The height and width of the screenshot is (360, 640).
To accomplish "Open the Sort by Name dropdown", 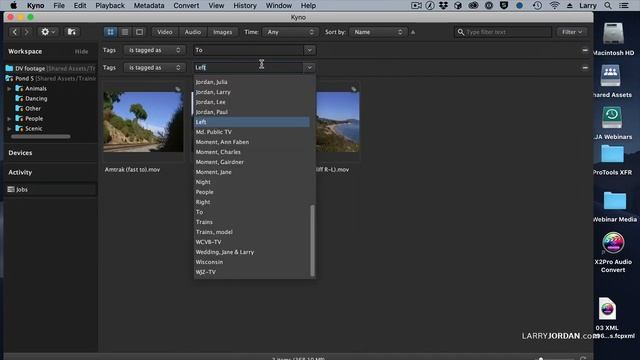I will tap(378, 32).
